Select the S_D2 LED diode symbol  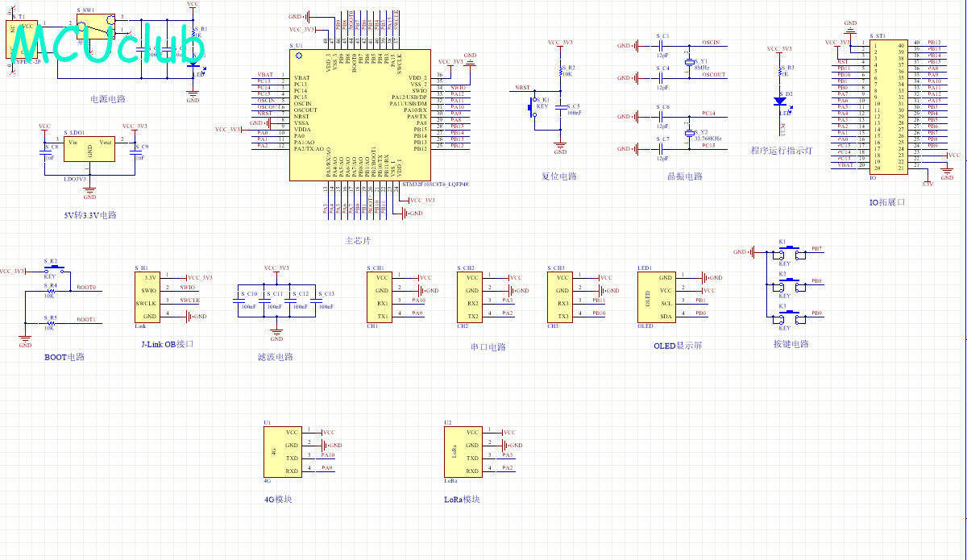click(x=780, y=102)
